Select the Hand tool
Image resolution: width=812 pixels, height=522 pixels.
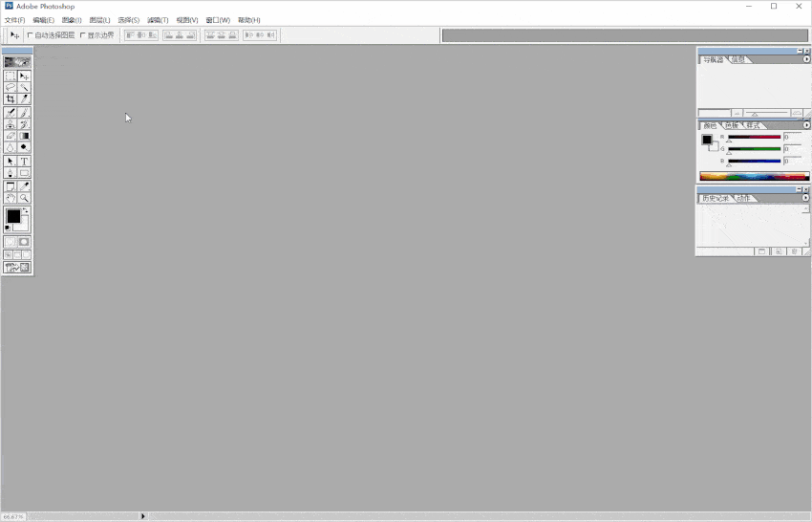pyautogui.click(x=11, y=198)
